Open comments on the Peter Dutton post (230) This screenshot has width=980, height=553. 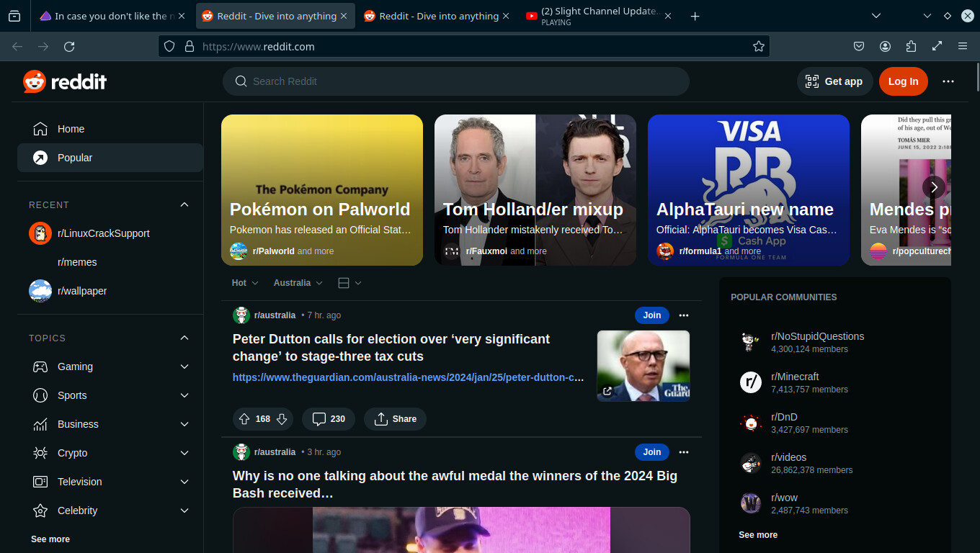point(329,419)
